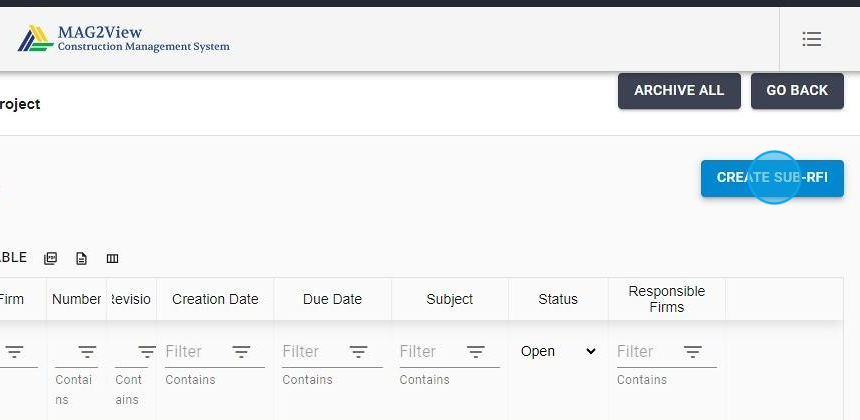Open Number column filter options icon
Screen dimensions: 860x420
tap(87, 352)
